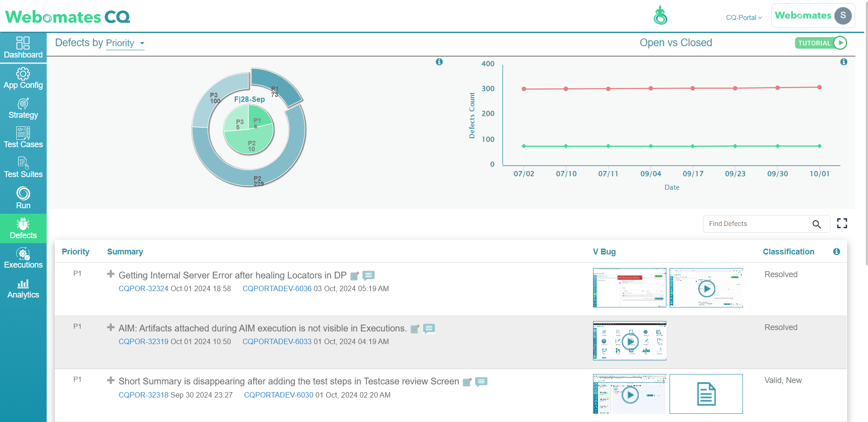
Task: Edit the AIM Artifacts defect
Action: point(415,329)
